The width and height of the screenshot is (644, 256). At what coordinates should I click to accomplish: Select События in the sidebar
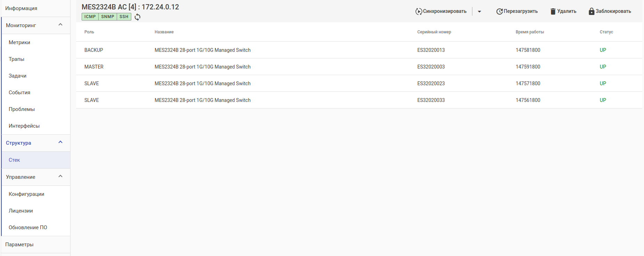(35, 93)
